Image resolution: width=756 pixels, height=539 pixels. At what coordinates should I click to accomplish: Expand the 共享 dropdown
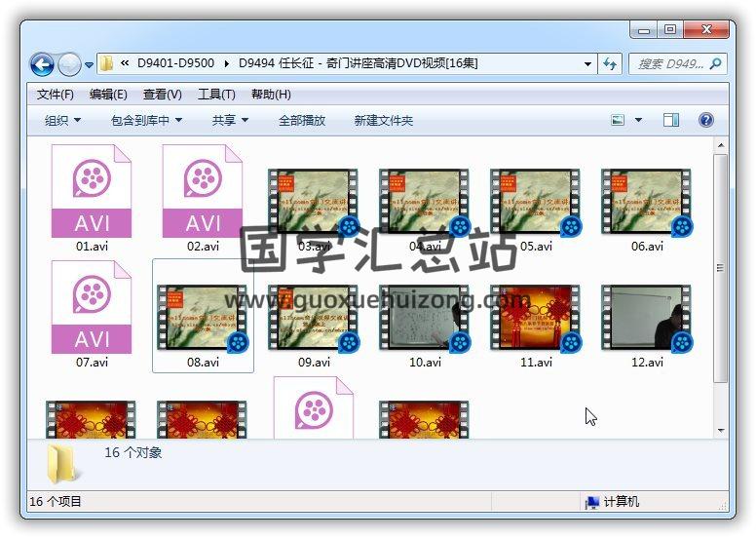pos(230,120)
